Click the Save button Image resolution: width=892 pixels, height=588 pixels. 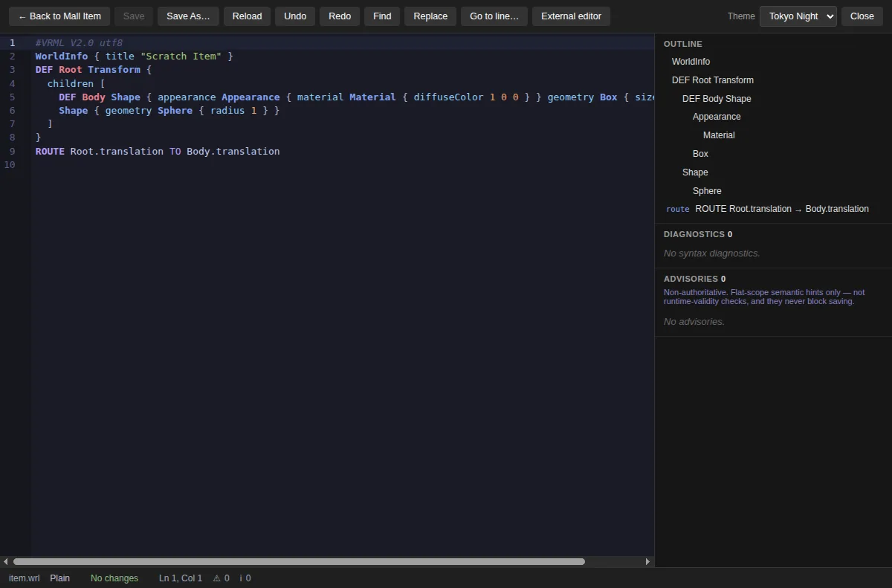(134, 16)
